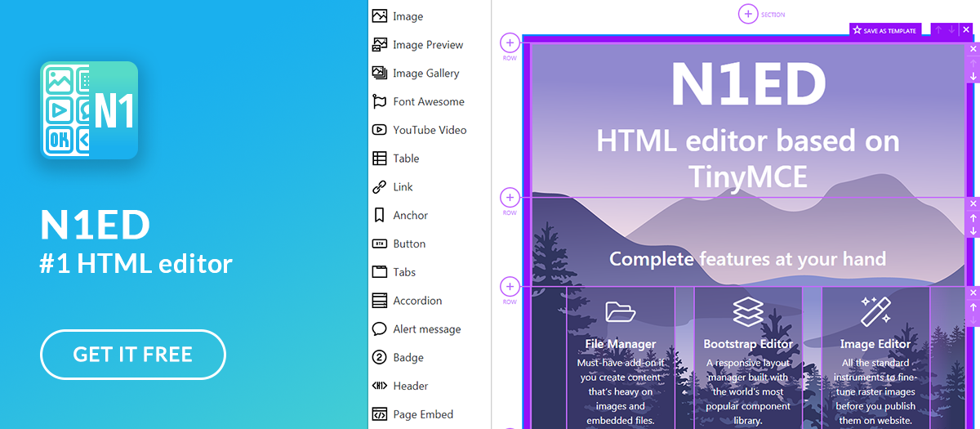Viewport: 980px width, 429px height.
Task: Move the N1ED title row down
Action: [973, 76]
